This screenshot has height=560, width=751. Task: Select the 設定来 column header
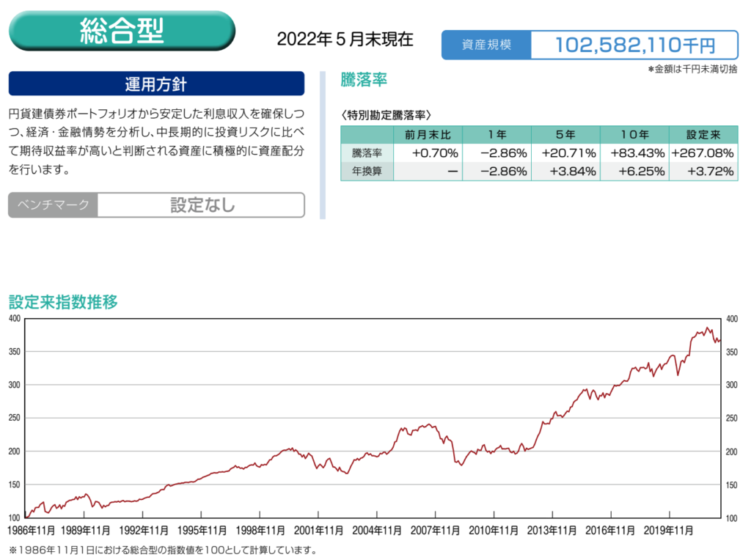[703, 135]
